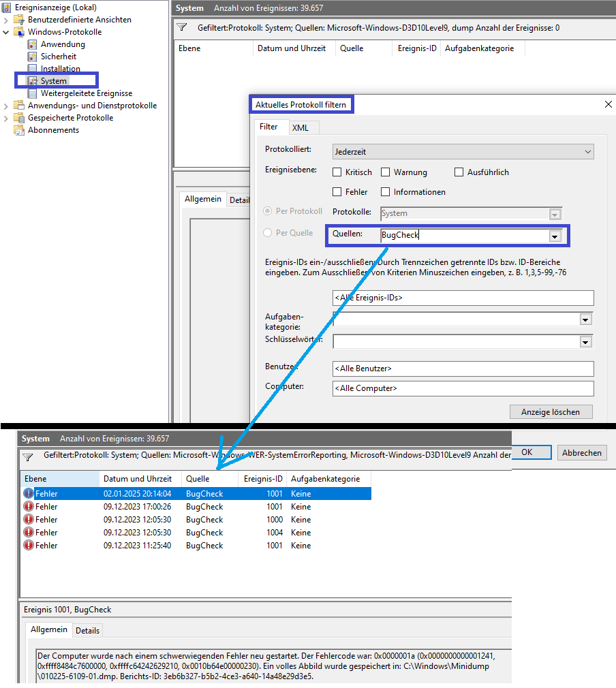Open Weitergeleitete Ereignisse log
Viewport: 616px width, 688px height.
[32, 93]
